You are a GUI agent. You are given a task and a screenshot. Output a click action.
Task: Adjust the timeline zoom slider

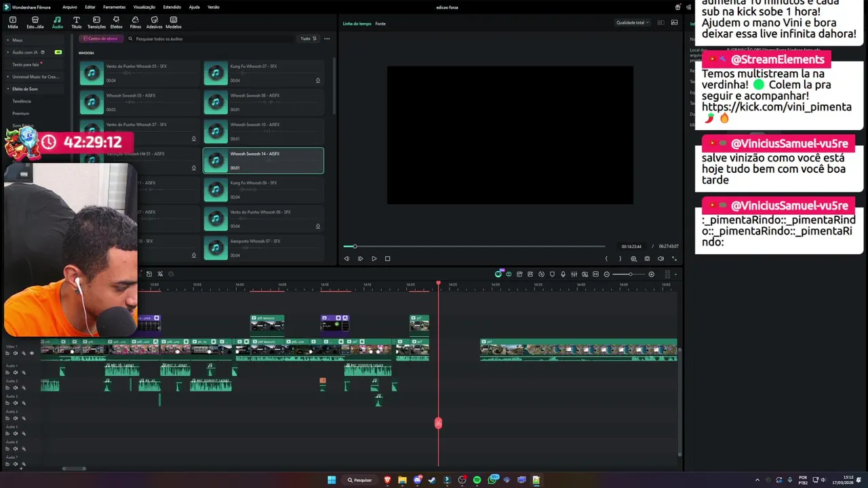(x=629, y=274)
